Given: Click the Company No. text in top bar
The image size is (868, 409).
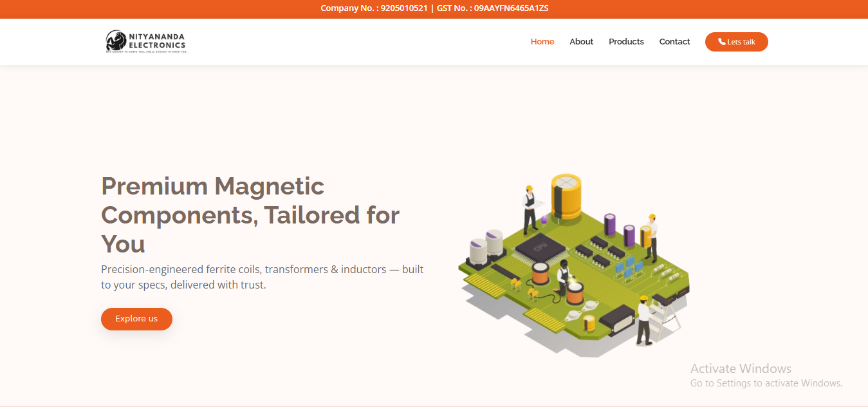Looking at the screenshot, I should [x=373, y=8].
